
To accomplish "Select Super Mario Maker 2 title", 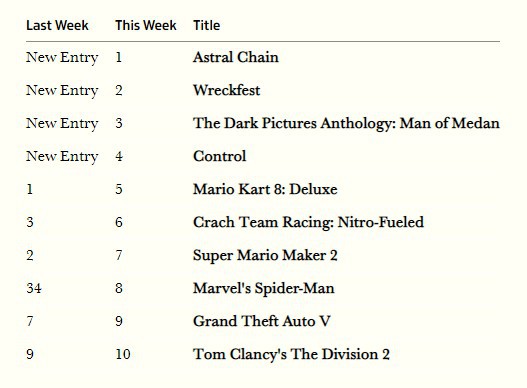I will (x=265, y=256).
